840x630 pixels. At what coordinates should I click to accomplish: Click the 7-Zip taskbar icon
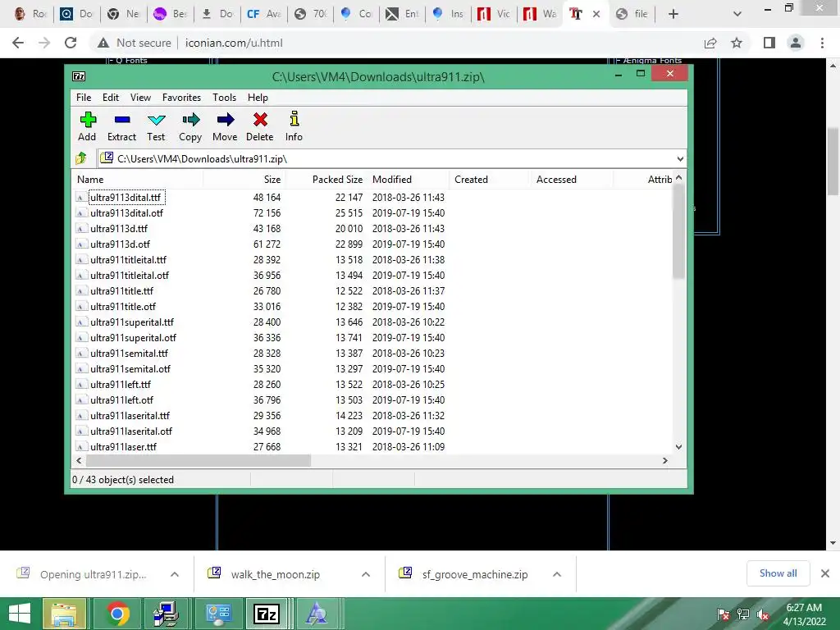click(267, 614)
